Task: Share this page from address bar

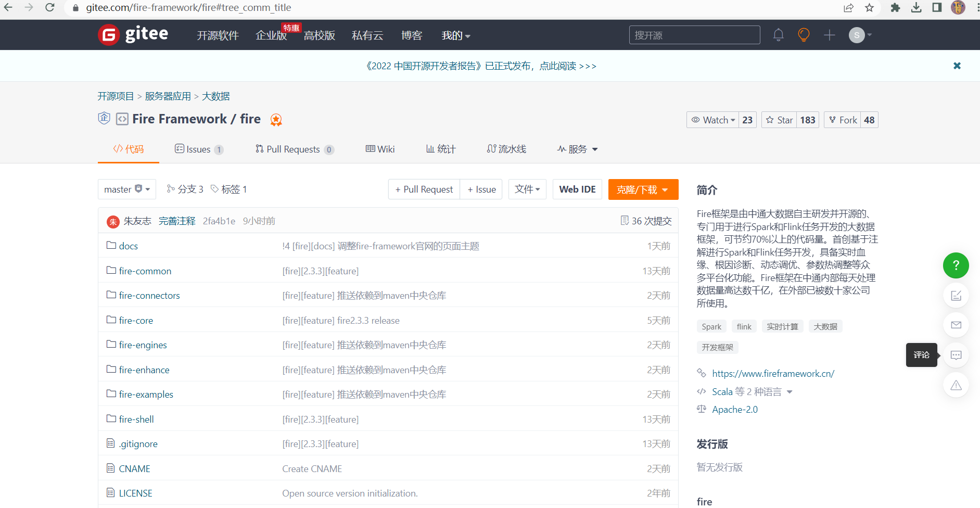Action: point(848,7)
